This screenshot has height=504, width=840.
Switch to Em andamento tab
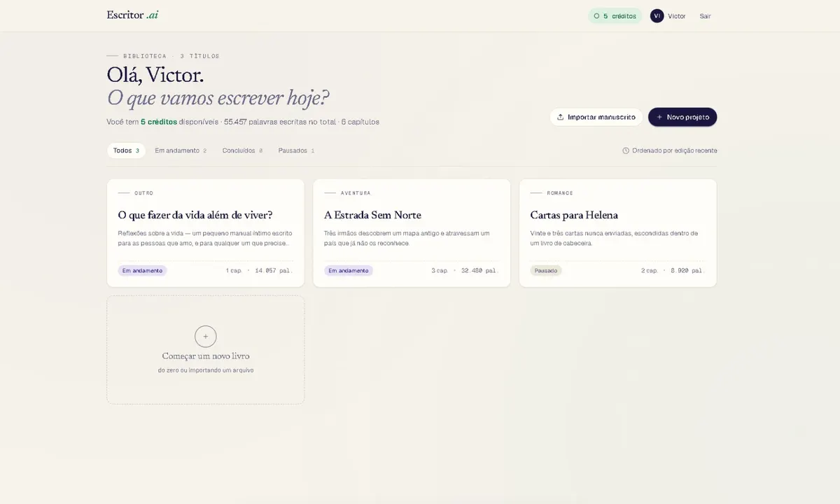(181, 150)
